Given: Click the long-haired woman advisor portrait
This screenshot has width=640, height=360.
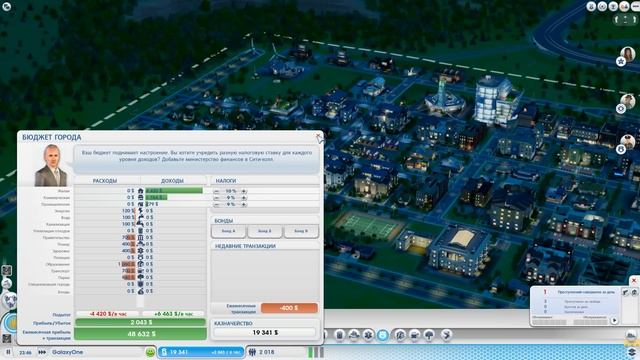Looking at the screenshot, I should pos(627,54).
